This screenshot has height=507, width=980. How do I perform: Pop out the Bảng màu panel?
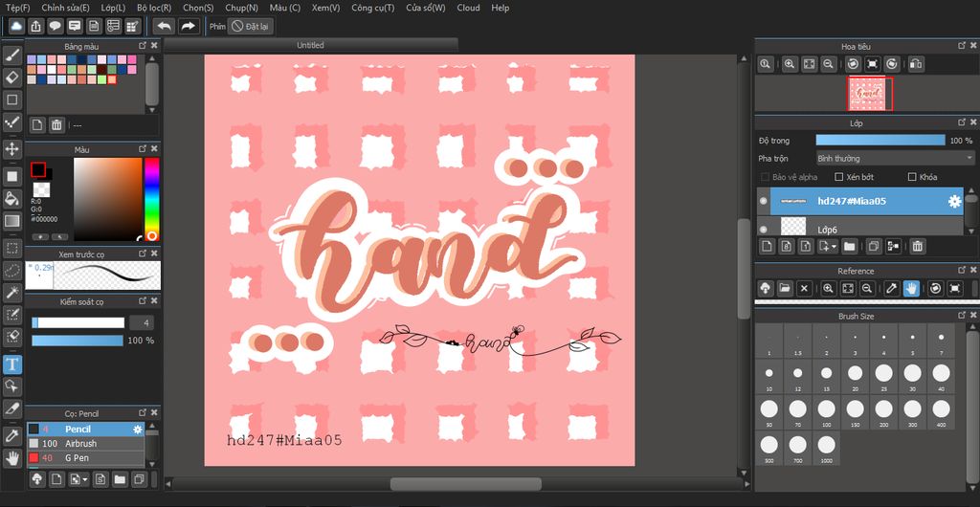pos(143,46)
